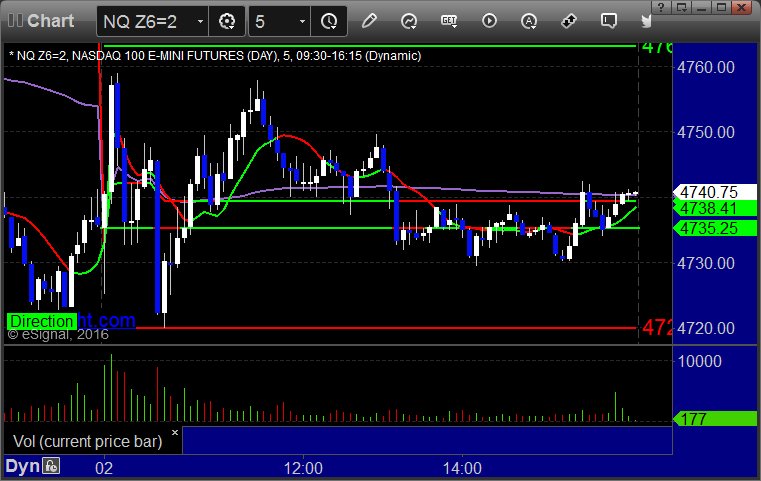Open the gear symbol settings button
Screen dimensions: 761x481
click(227, 21)
